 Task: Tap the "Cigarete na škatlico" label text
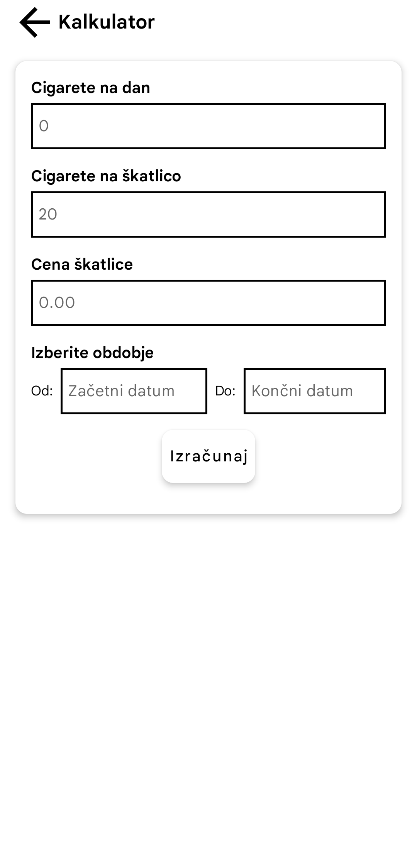click(106, 176)
